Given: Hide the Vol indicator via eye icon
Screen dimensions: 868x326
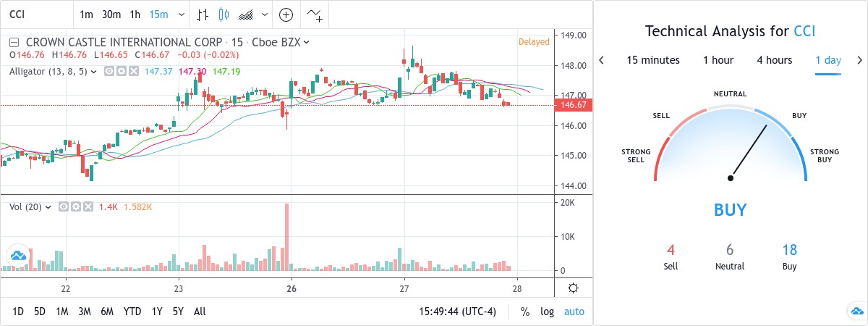Looking at the screenshot, I should [x=64, y=207].
